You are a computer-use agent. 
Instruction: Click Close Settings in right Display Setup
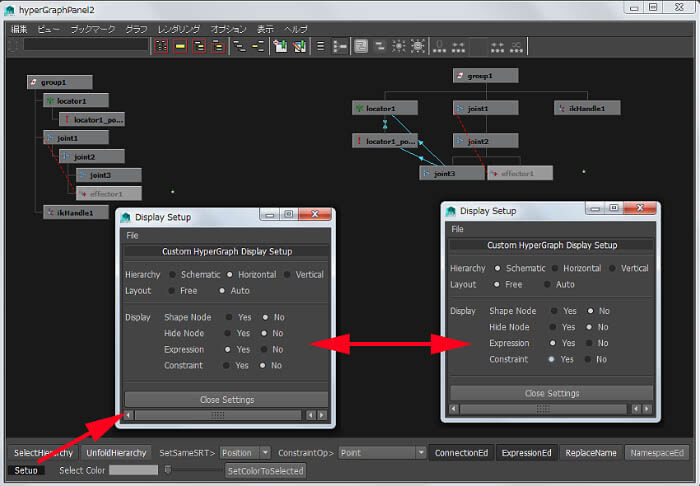[552, 393]
